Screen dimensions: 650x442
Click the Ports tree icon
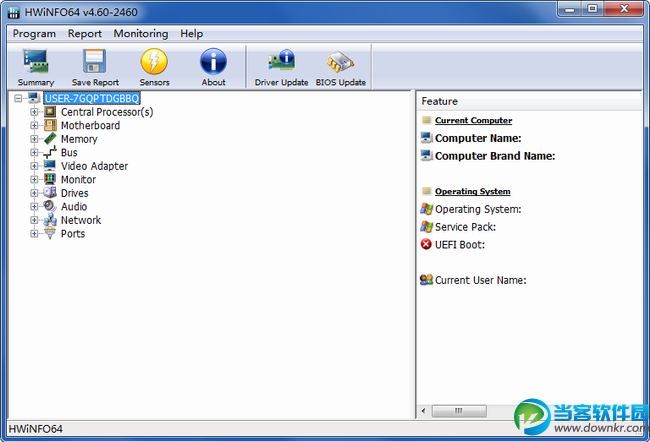pos(50,233)
